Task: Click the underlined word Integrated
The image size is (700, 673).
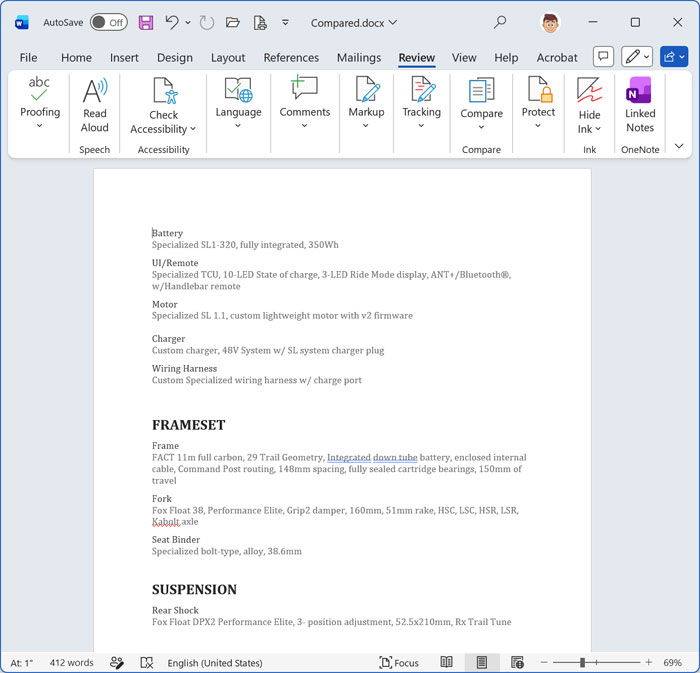Action: (349, 457)
